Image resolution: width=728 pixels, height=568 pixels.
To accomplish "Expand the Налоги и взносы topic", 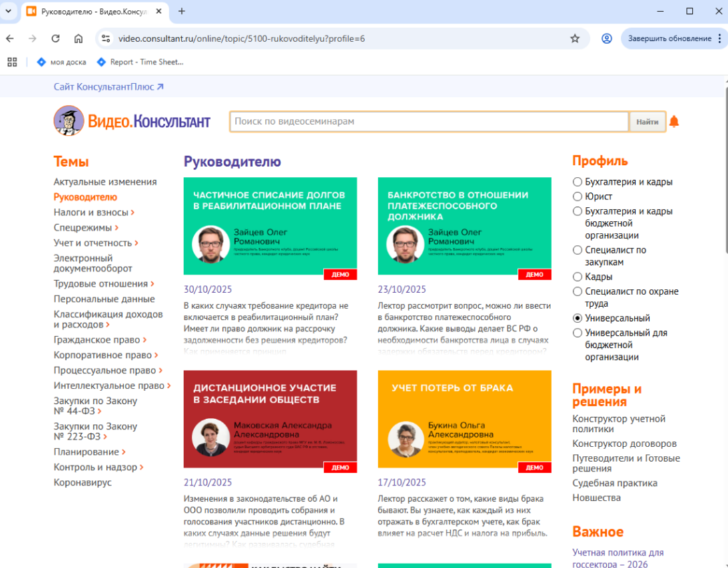I will (x=93, y=212).
